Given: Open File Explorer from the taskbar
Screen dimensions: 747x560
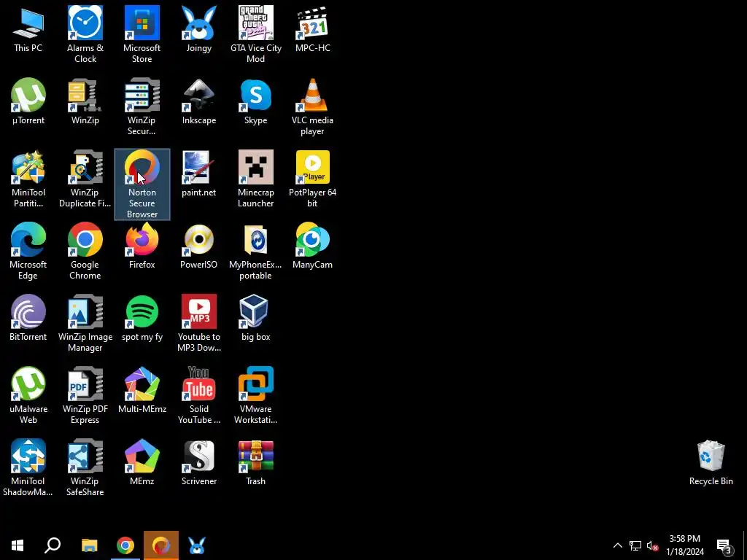Looking at the screenshot, I should click(89, 545).
